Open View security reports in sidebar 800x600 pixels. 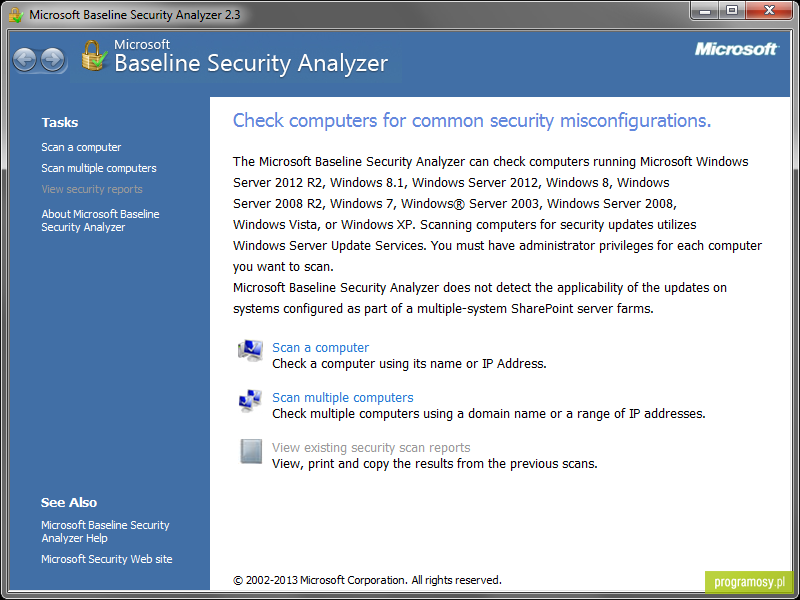(92, 189)
